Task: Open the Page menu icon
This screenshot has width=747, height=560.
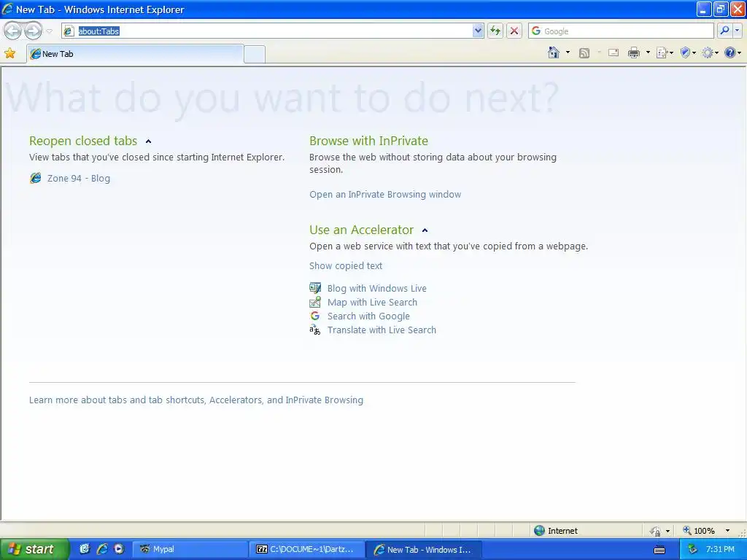Action: (x=665, y=52)
